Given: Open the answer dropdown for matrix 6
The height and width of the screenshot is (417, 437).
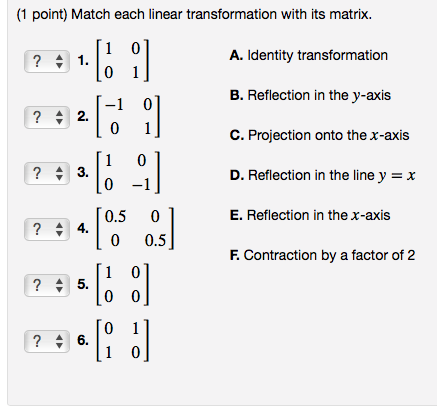Looking at the screenshot, I should [47, 341].
